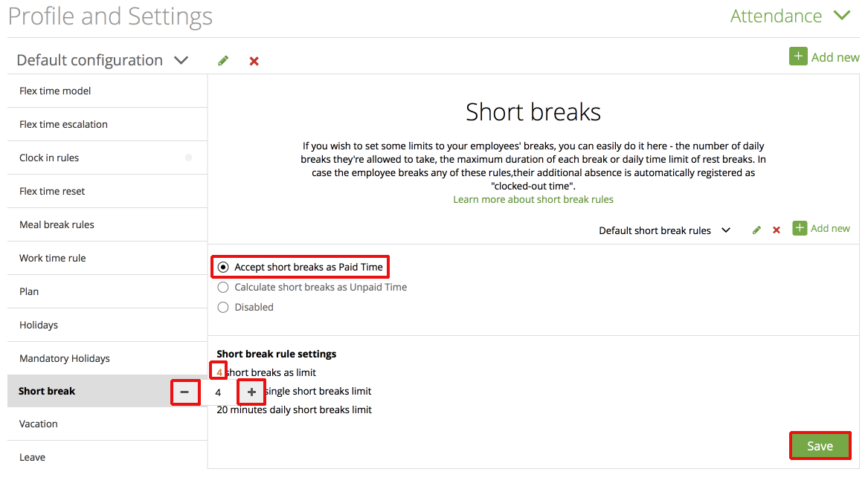The height and width of the screenshot is (489, 868).
Task: Open the Default short break rules dropdown
Action: (726, 230)
